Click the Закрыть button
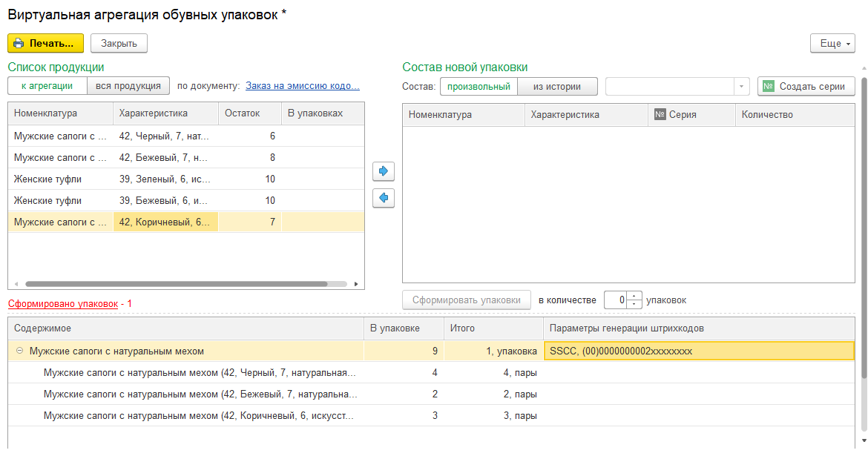868x456 pixels. click(119, 43)
